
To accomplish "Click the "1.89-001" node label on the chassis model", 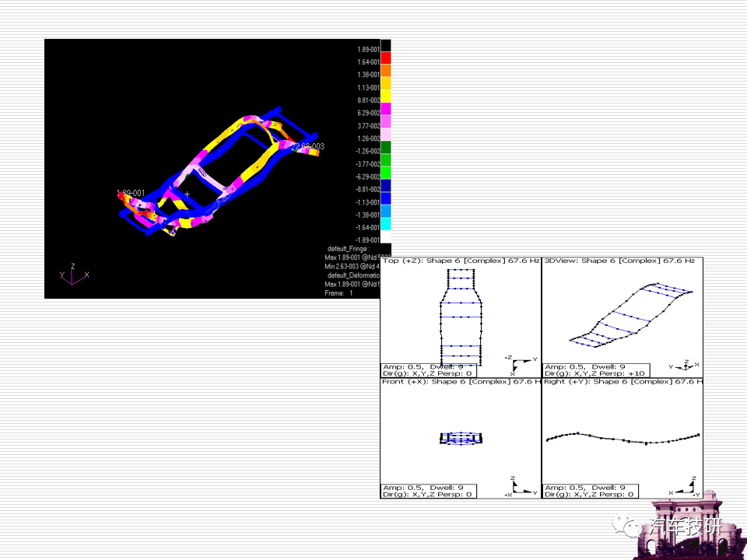I will (131, 193).
